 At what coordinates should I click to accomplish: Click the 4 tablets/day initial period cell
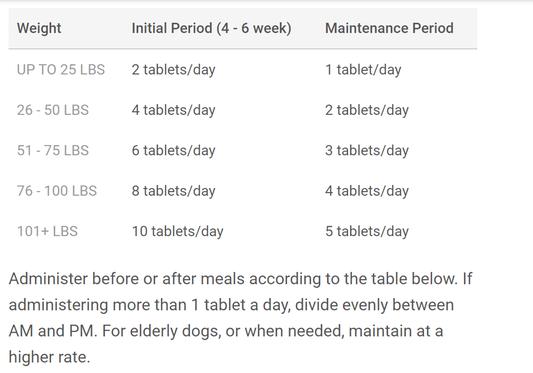tap(173, 111)
